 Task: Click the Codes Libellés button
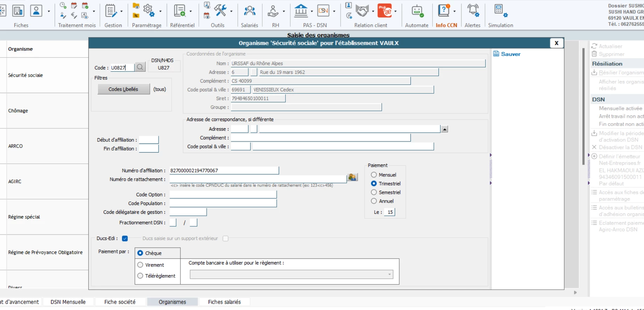coord(123,89)
